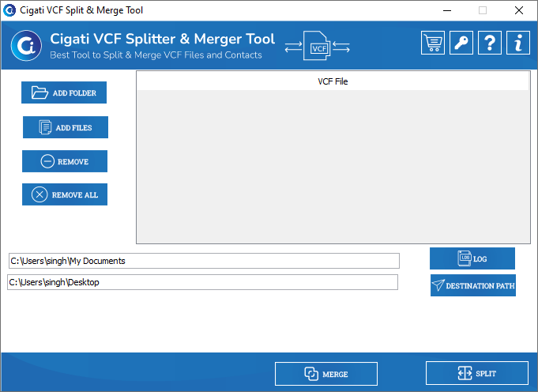Click the Cigati VCF Splitter & Merger Tool title
Screen dimensions: 538x392
pyautogui.click(x=163, y=39)
